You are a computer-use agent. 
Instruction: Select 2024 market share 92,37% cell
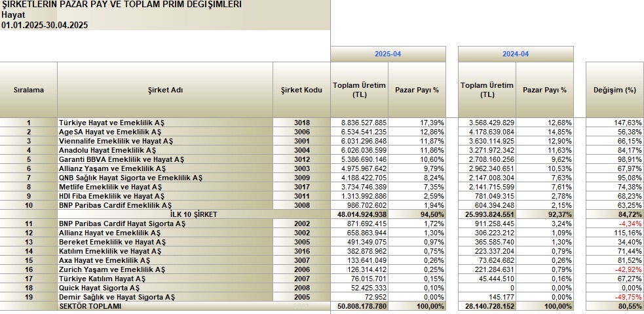(x=544, y=214)
